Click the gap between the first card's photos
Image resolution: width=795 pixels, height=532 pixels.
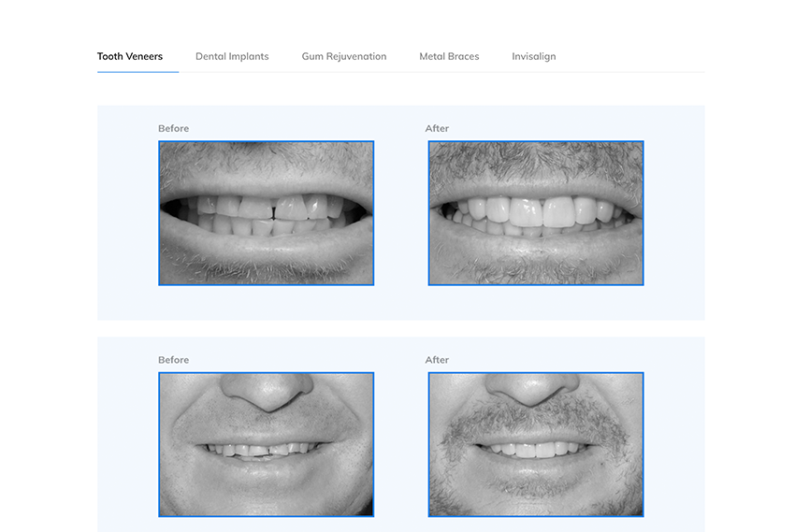pos(401,212)
